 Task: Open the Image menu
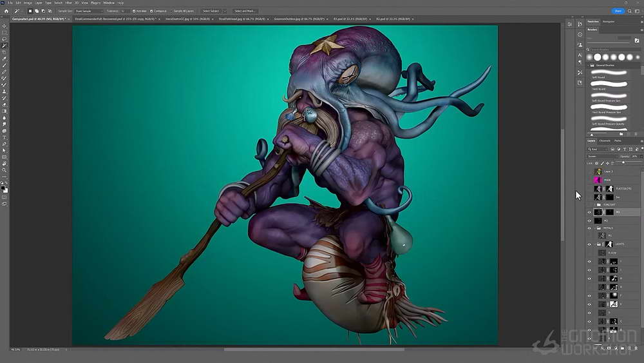[x=28, y=3]
